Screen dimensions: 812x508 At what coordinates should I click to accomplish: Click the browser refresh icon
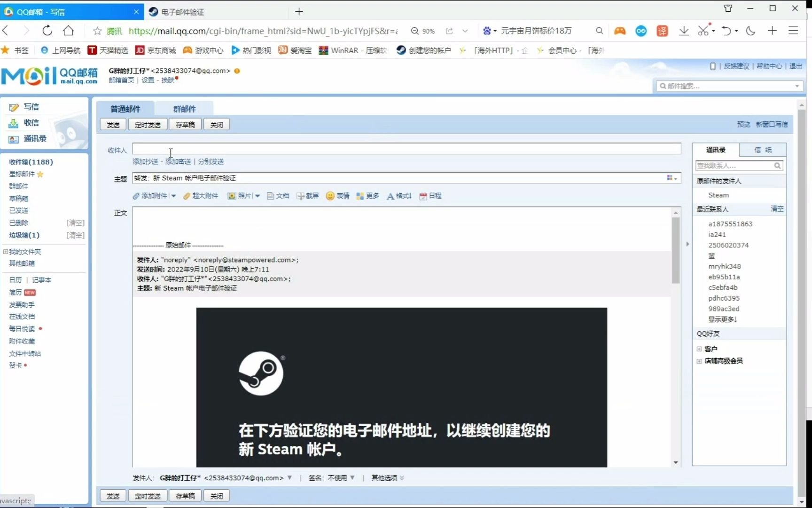pos(47,31)
